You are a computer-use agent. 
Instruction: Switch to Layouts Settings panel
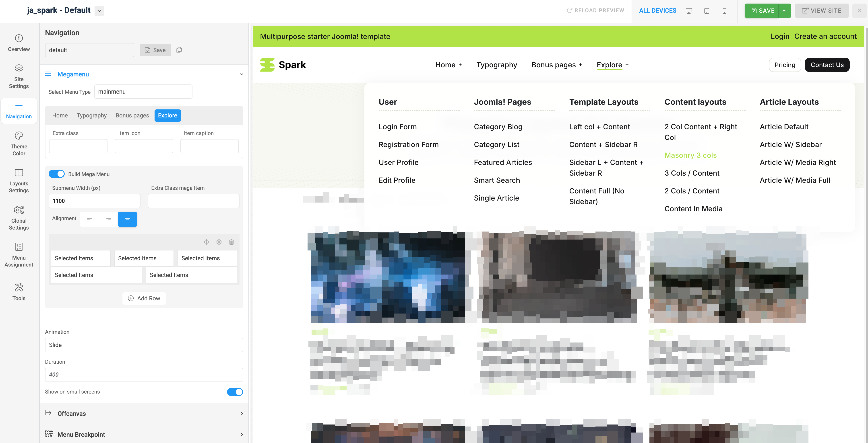point(19,181)
